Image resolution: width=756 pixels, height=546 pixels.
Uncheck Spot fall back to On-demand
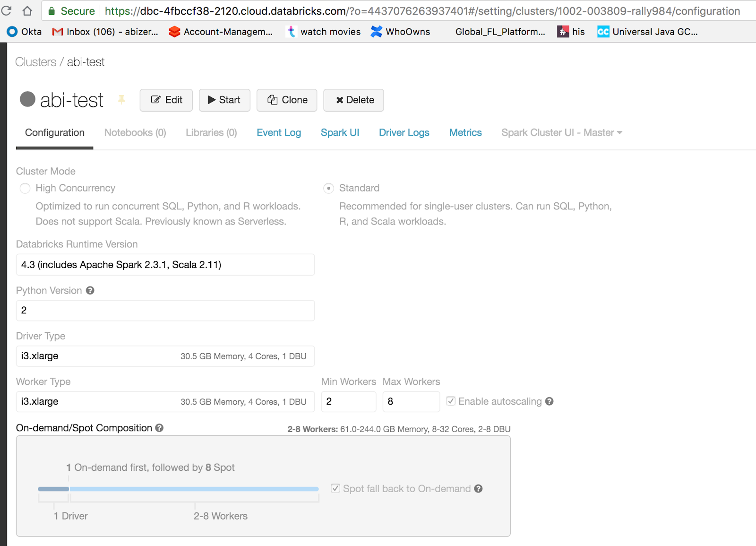pos(335,489)
